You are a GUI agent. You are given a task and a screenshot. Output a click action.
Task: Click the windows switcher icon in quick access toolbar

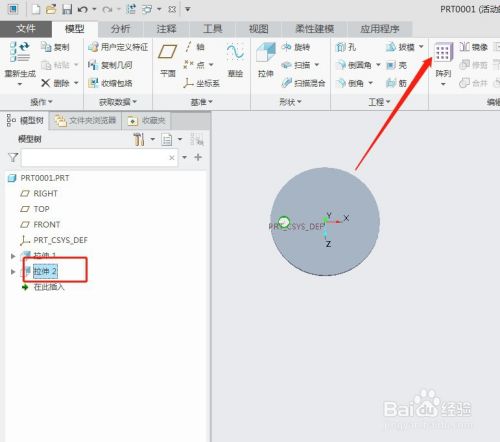tap(147, 9)
